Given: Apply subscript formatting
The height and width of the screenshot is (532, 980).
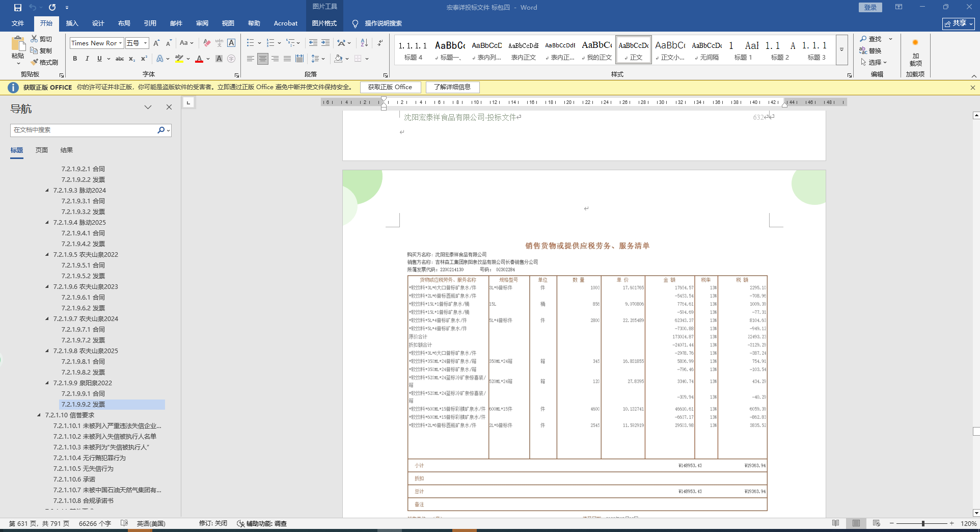Looking at the screenshot, I should pyautogui.click(x=132, y=59).
